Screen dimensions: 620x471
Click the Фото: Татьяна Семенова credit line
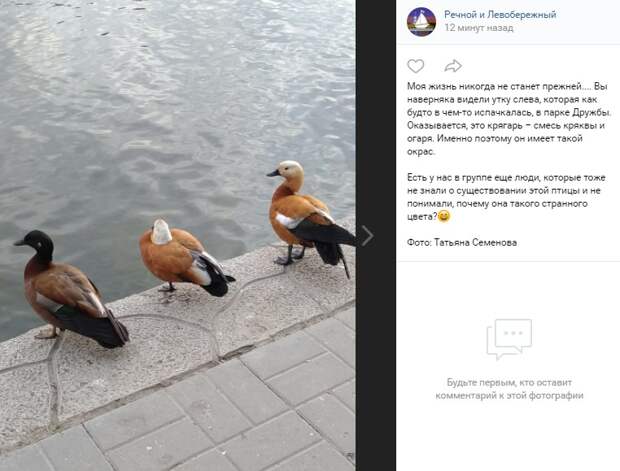(462, 242)
